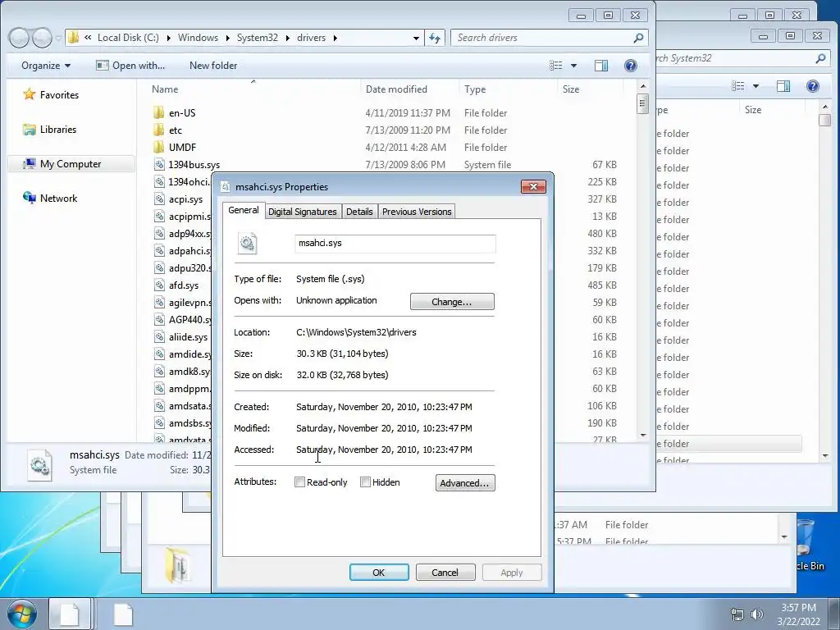Sort by the Name column header
The width and height of the screenshot is (840, 630).
(165, 89)
